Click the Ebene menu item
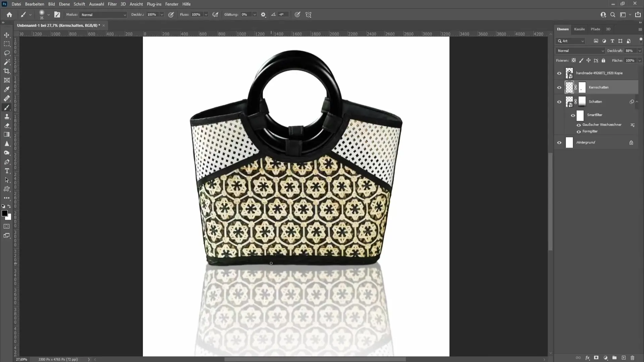This screenshot has height=362, width=644. pyautogui.click(x=64, y=4)
